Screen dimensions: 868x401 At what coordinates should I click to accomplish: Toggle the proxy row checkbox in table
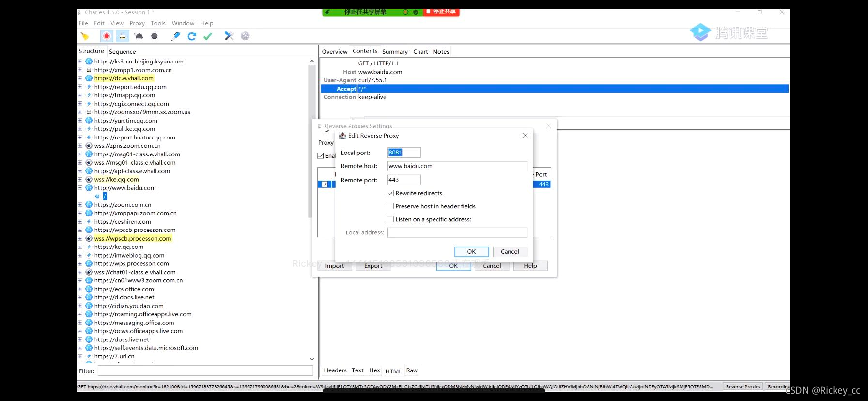pos(325,185)
